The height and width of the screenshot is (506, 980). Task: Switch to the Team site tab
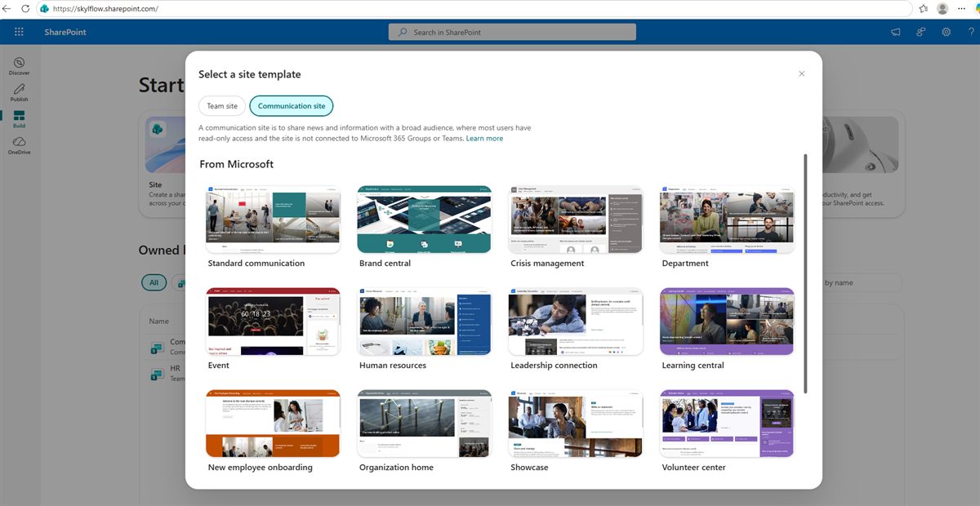[x=222, y=106]
